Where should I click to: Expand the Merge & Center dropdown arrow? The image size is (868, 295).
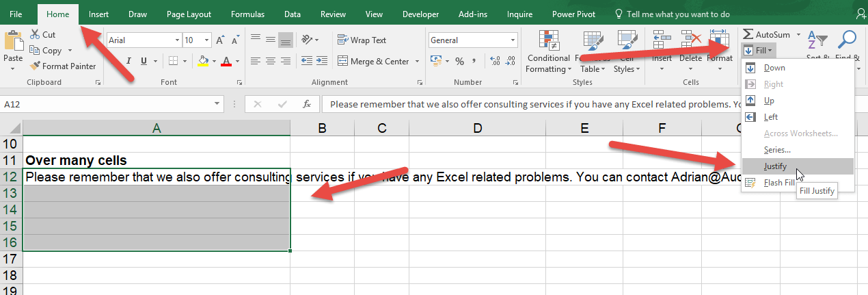point(417,61)
